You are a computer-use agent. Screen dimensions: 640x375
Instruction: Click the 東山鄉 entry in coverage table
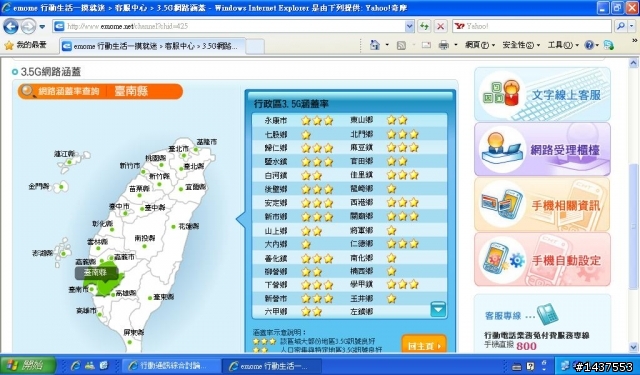362,120
